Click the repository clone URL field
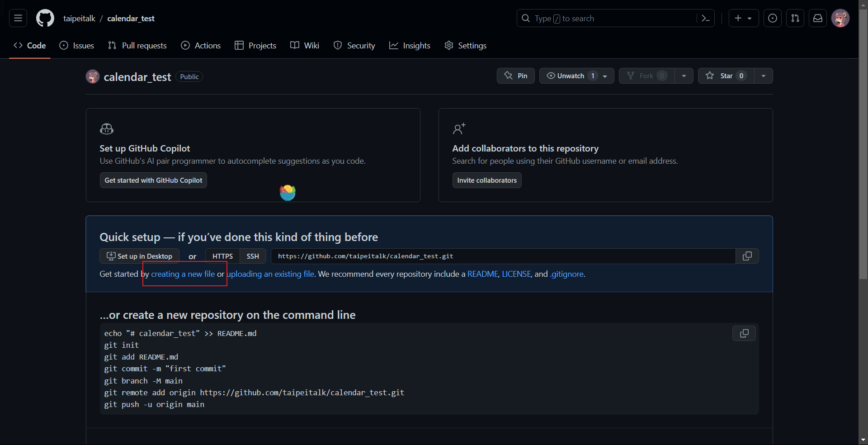 point(503,256)
